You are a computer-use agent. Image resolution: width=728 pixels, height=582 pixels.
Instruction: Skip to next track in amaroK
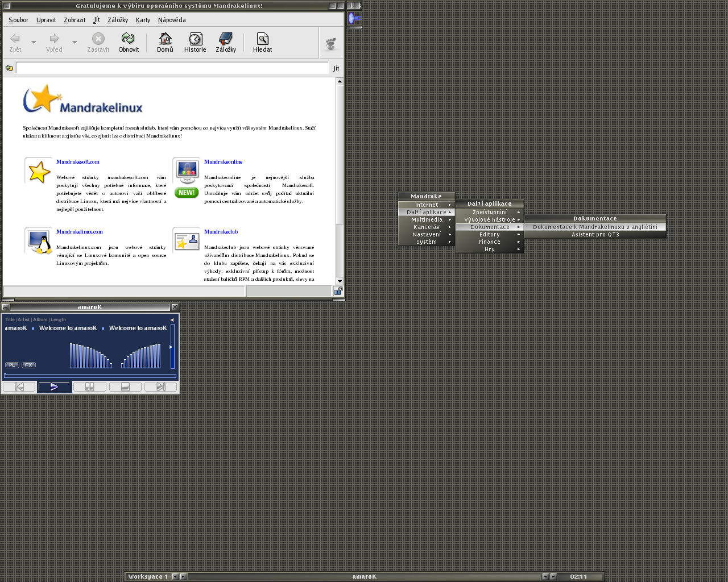pos(160,386)
